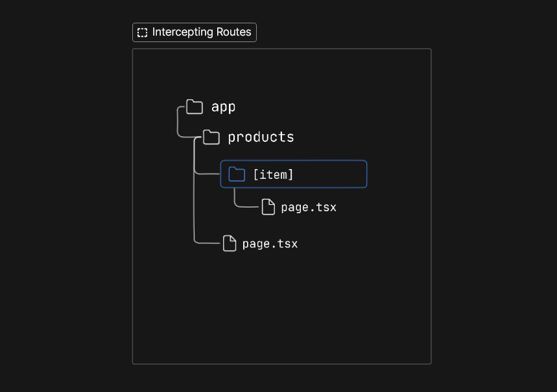This screenshot has width=557, height=392.
Task: Collapse the products folder node
Action: 211,137
